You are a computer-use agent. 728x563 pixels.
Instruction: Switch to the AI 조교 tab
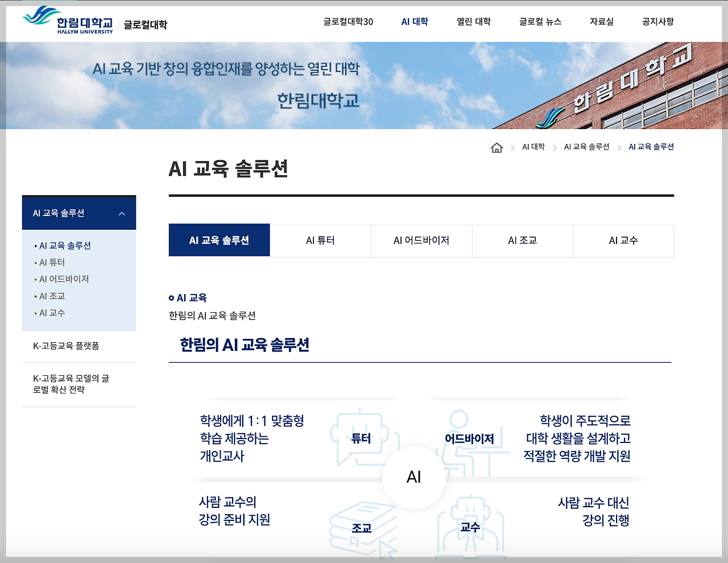tap(522, 241)
